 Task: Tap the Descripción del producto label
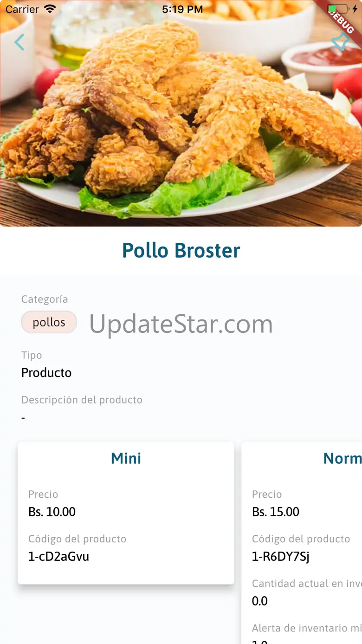(x=82, y=400)
